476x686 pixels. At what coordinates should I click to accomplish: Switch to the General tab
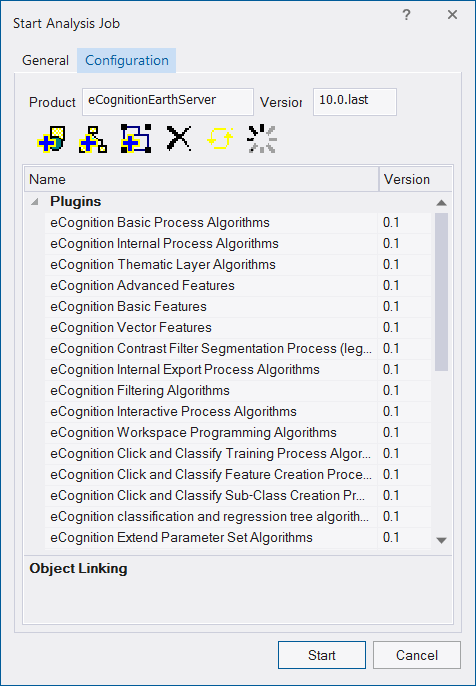click(x=45, y=60)
